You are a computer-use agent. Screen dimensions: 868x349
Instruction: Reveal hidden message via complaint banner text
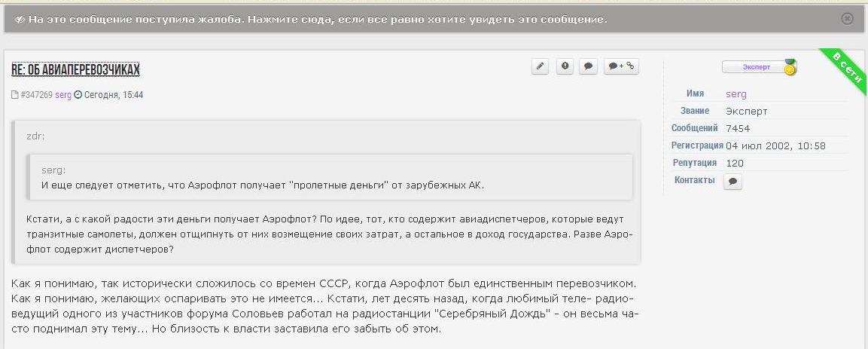[318, 19]
